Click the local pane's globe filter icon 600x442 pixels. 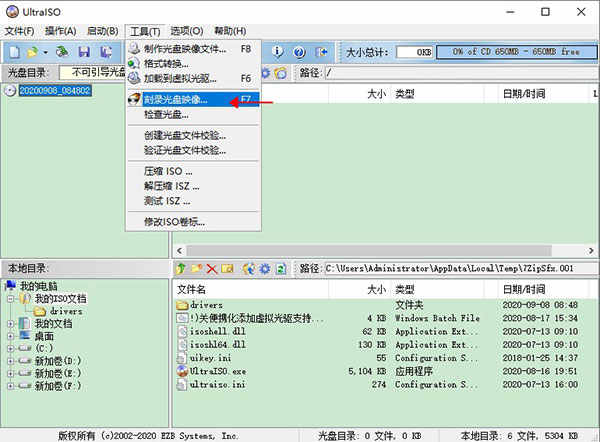click(x=249, y=269)
